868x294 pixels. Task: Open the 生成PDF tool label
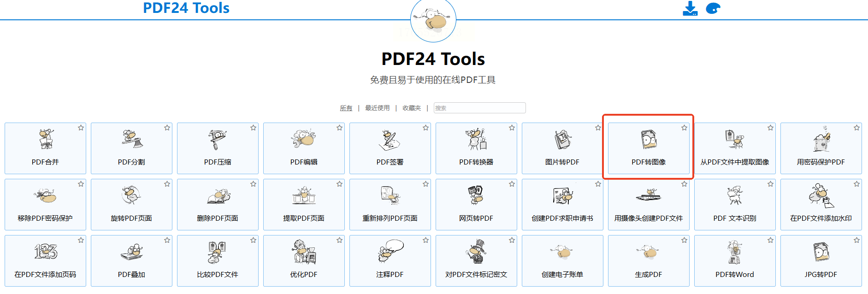tap(649, 275)
